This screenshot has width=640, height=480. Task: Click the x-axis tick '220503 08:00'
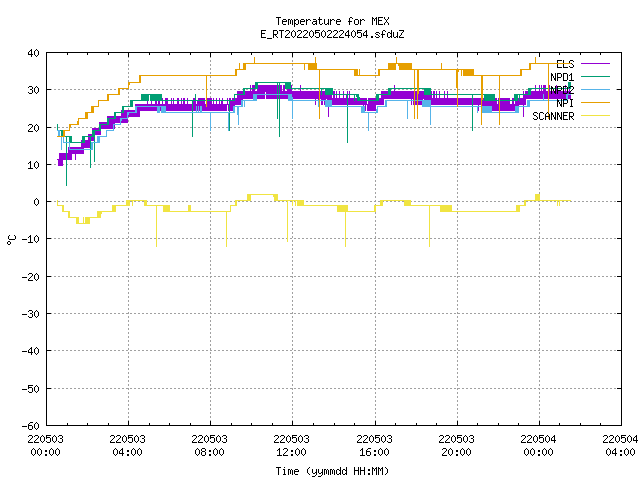tap(209, 446)
